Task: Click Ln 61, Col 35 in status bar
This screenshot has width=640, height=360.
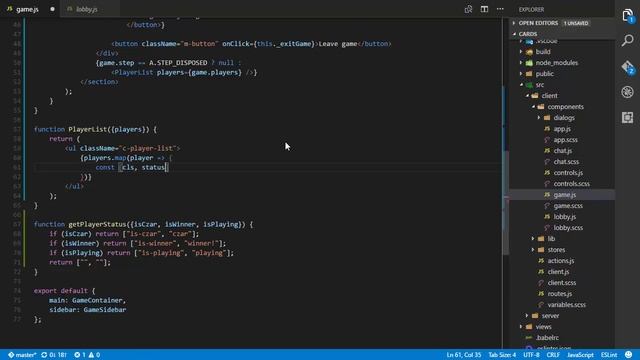Action: pos(464,355)
